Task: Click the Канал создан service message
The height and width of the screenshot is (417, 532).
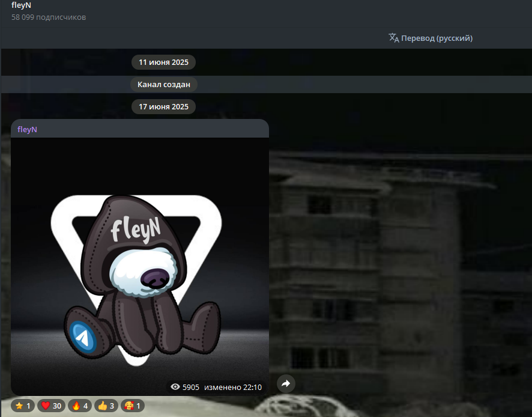Action: tap(163, 84)
